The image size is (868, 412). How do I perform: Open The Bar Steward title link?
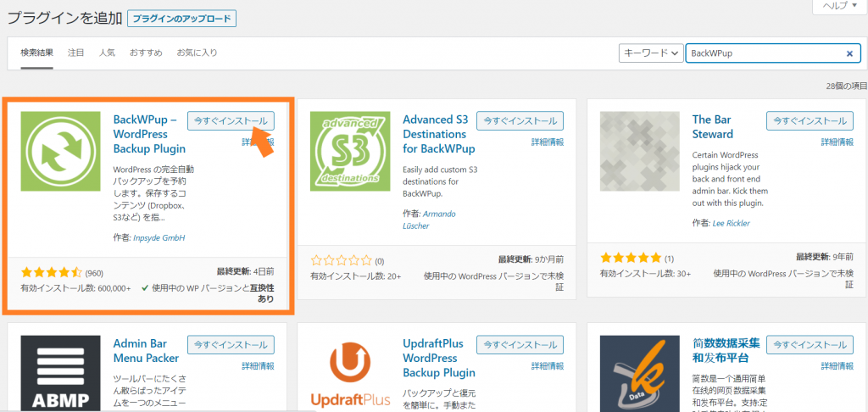click(x=712, y=127)
